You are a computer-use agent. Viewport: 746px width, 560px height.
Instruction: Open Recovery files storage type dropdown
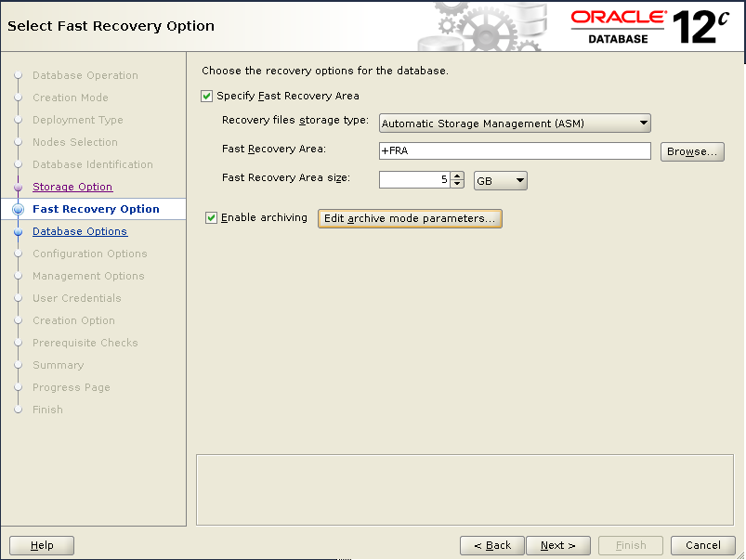tap(515, 124)
